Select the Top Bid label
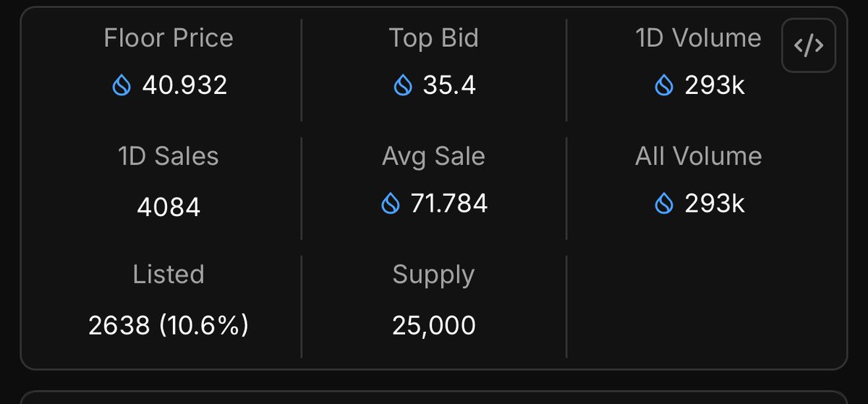 click(x=434, y=38)
